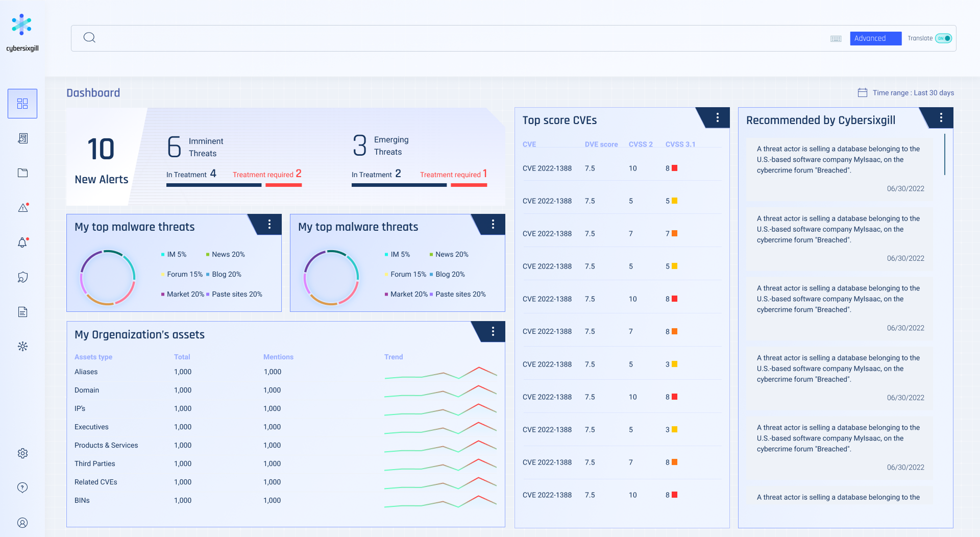The image size is (980, 537).
Task: Open the alerts triangle icon in sidebar
Action: click(23, 208)
